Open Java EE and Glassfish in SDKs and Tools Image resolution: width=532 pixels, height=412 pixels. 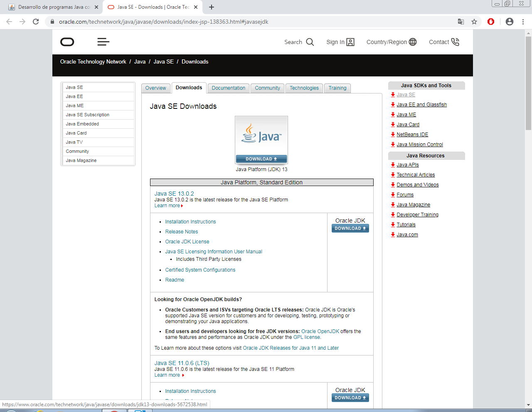coord(421,105)
